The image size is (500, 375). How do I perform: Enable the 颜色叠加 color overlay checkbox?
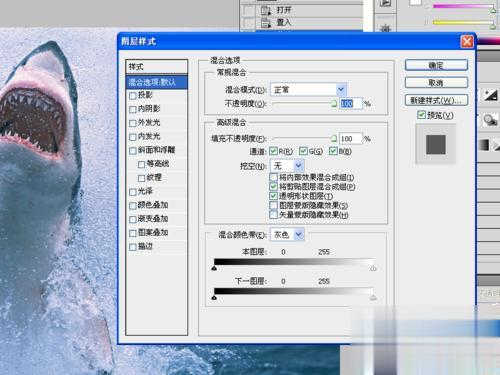(x=133, y=206)
